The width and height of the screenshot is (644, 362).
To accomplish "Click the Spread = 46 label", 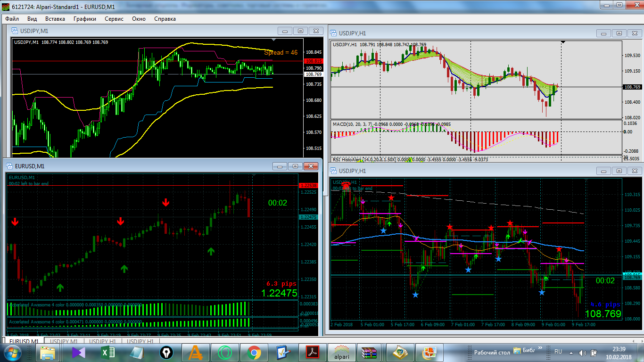I will 281,52.
